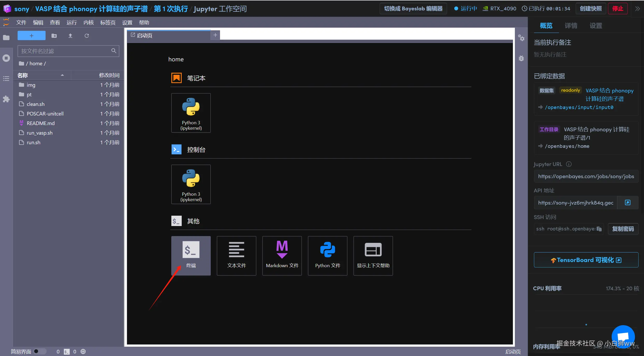Refresh the file browser list

[87, 36]
